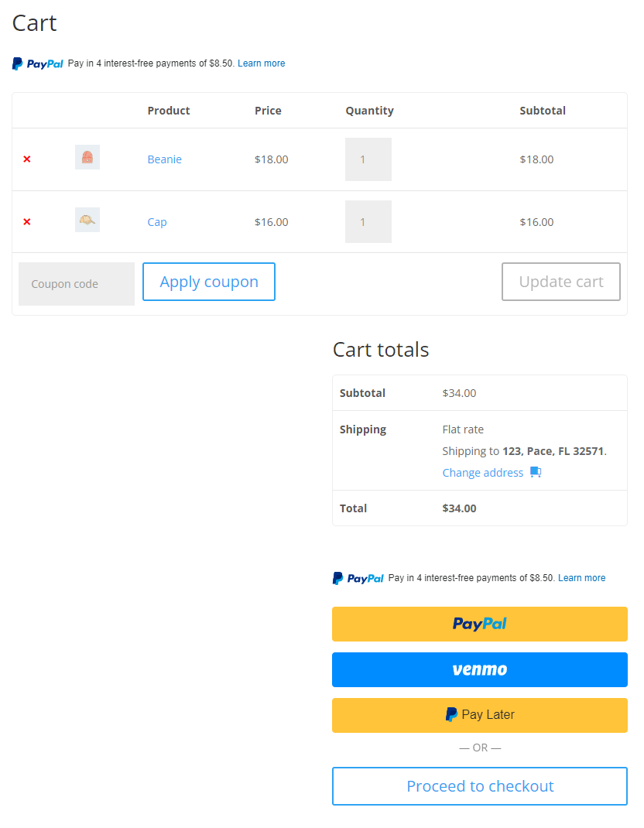The image size is (644, 828).
Task: Click the PayPal logo above payment buttons
Action: pos(358,578)
